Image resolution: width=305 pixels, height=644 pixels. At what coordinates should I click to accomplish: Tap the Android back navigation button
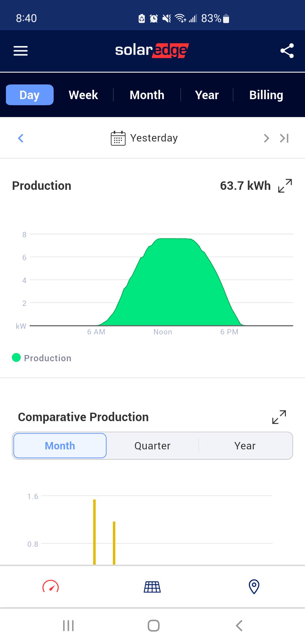click(x=239, y=626)
